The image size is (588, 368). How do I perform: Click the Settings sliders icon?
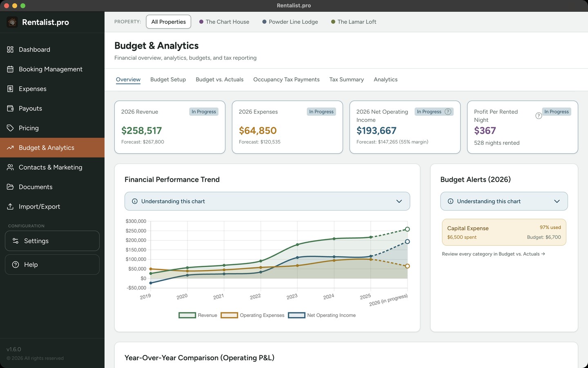tap(16, 241)
